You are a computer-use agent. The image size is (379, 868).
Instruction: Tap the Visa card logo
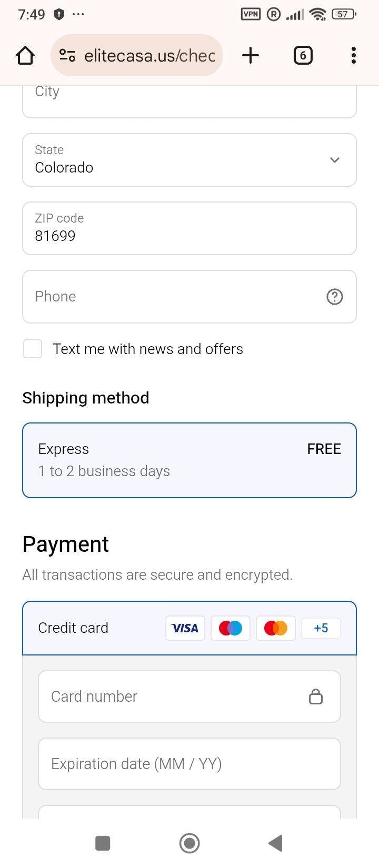pos(185,628)
